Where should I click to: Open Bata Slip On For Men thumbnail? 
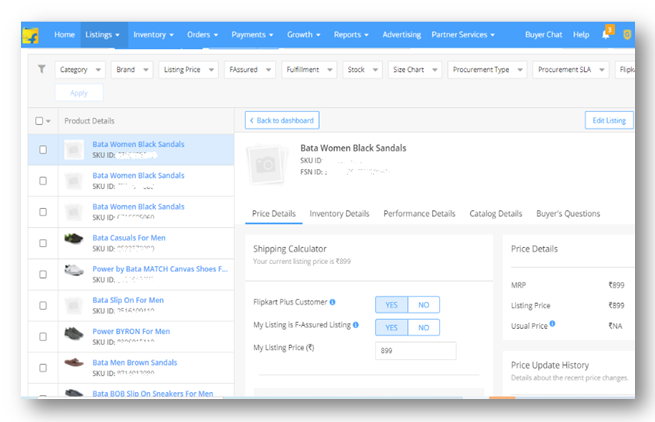tap(74, 306)
